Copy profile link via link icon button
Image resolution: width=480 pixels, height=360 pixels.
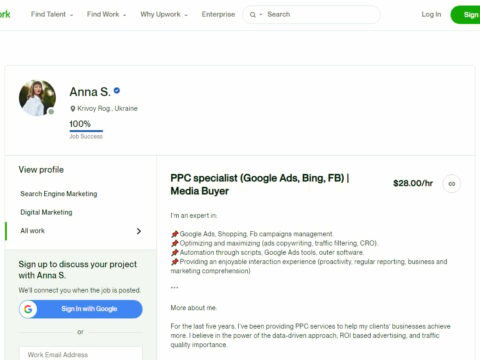coord(452,184)
